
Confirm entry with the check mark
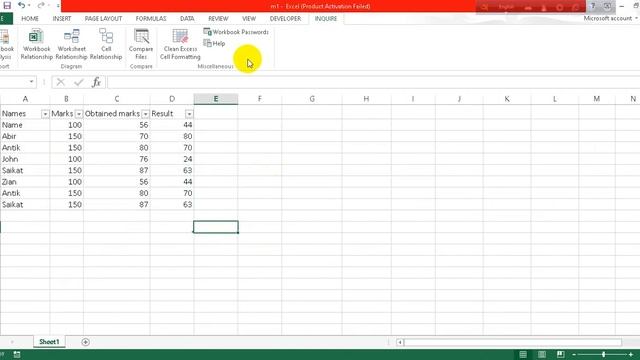[x=79, y=82]
